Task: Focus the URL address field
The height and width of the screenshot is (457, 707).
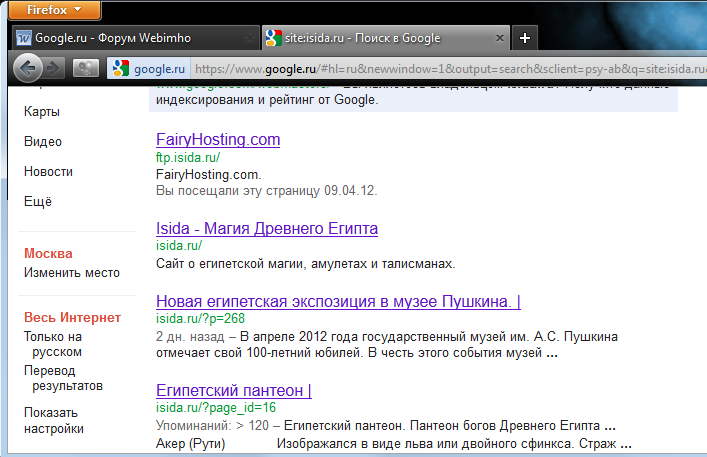Action: tap(449, 69)
